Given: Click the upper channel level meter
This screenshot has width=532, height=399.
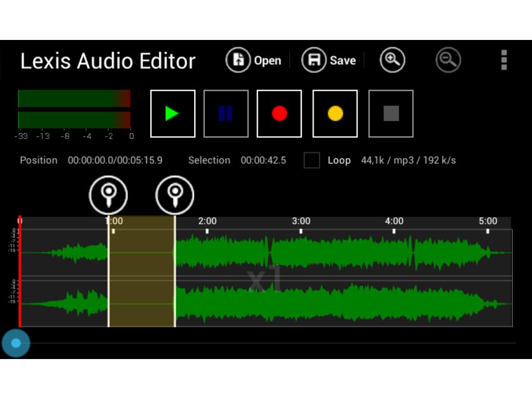Looking at the screenshot, I should (x=74, y=98).
